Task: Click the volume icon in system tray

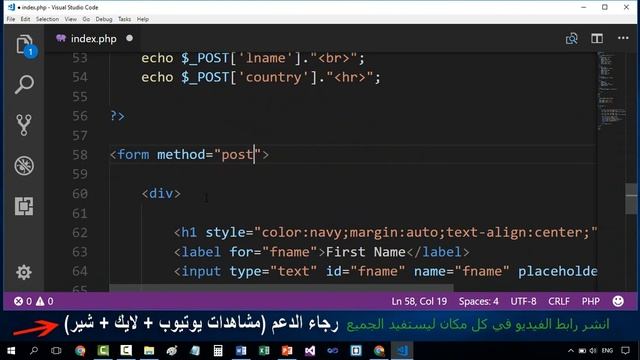Action: 593,351
